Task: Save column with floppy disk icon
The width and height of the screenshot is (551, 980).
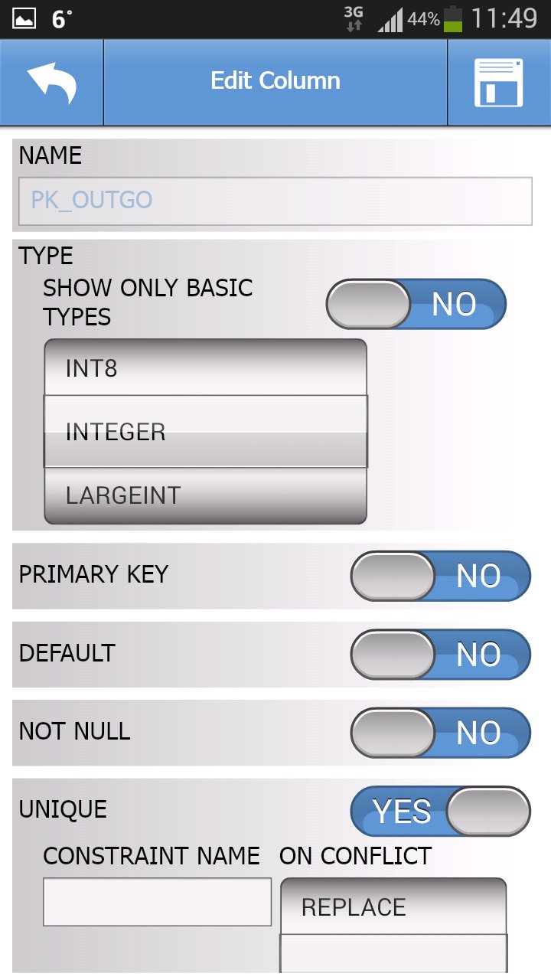Action: pos(498,83)
